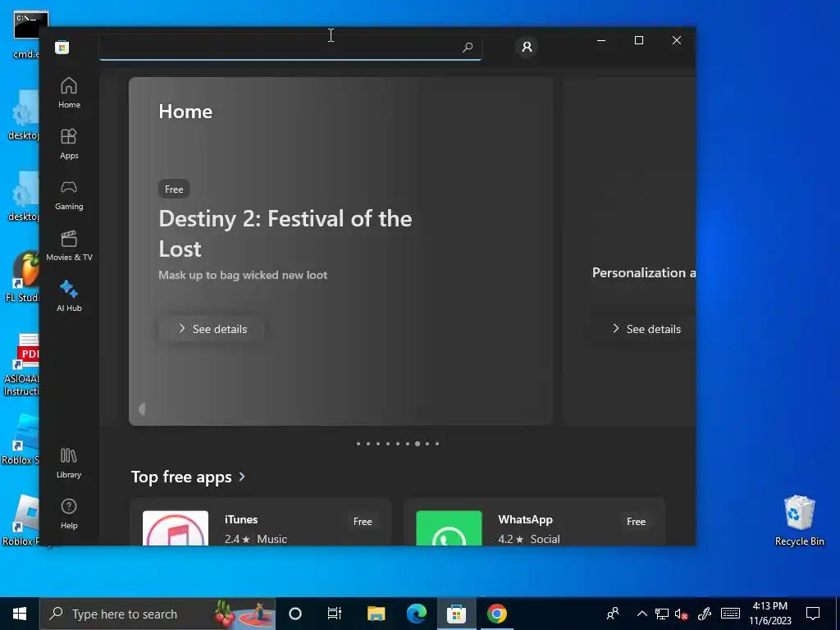The width and height of the screenshot is (840, 630).
Task: Open the WhatsApp app card
Action: click(x=534, y=523)
